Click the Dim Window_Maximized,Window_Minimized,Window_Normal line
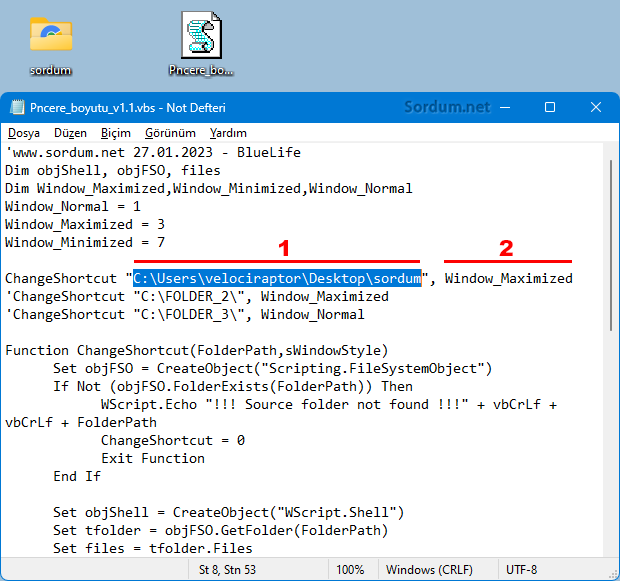Image resolution: width=620 pixels, height=581 pixels. tap(209, 188)
